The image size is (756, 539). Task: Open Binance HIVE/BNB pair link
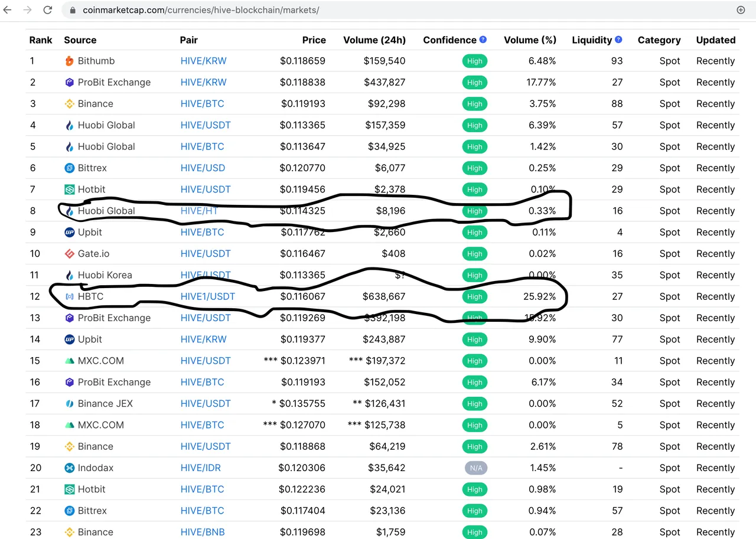pyautogui.click(x=203, y=532)
